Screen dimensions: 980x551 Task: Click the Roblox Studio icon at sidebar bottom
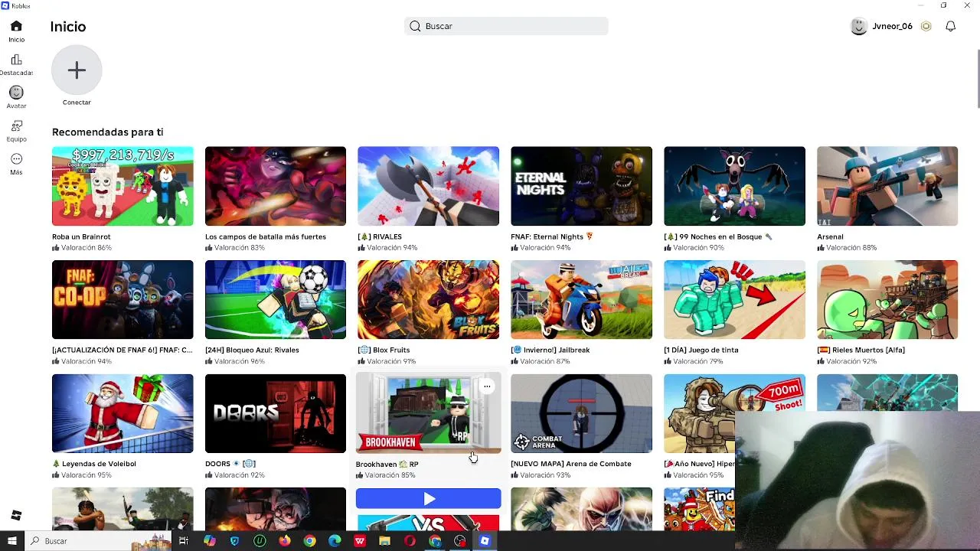pyautogui.click(x=16, y=515)
